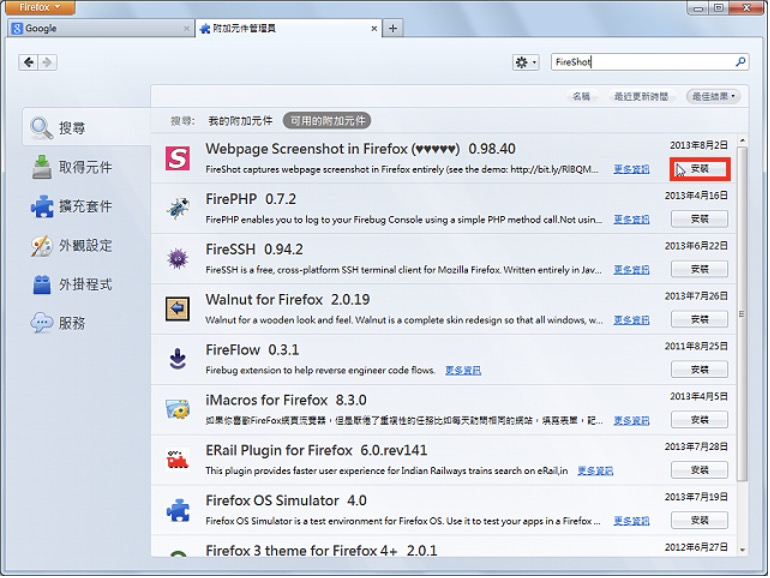Install the Walnut for Firefox theme
Viewport: 770px width, 578px height.
click(699, 320)
